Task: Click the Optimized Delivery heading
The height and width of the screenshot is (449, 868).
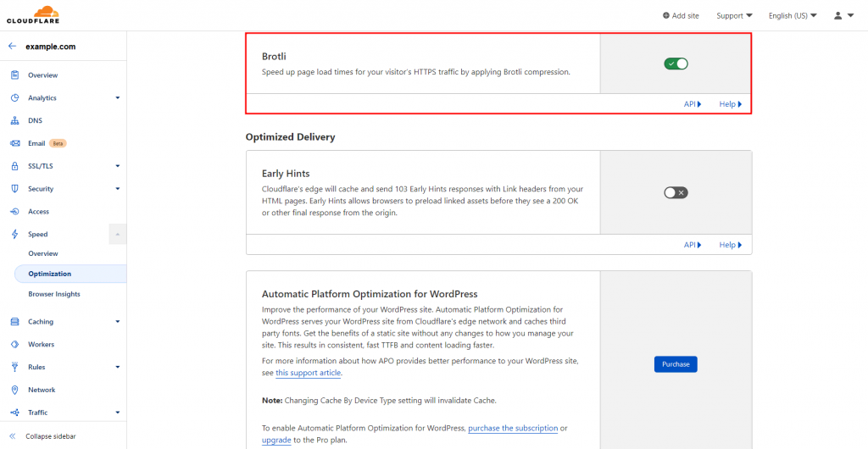Action: tap(291, 136)
